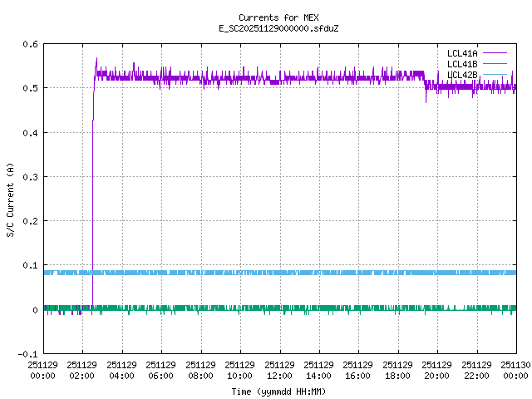532x399 pixels.
Task: Click the 251129 02:00 time tick label
Action: point(82,369)
